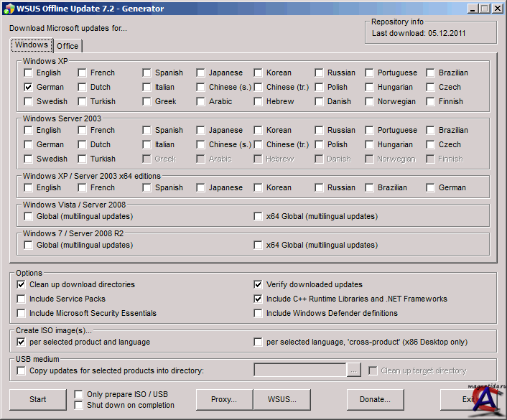Uncheck German under Windows XP
Viewport: 507px width, 420px height.
[x=28, y=87]
